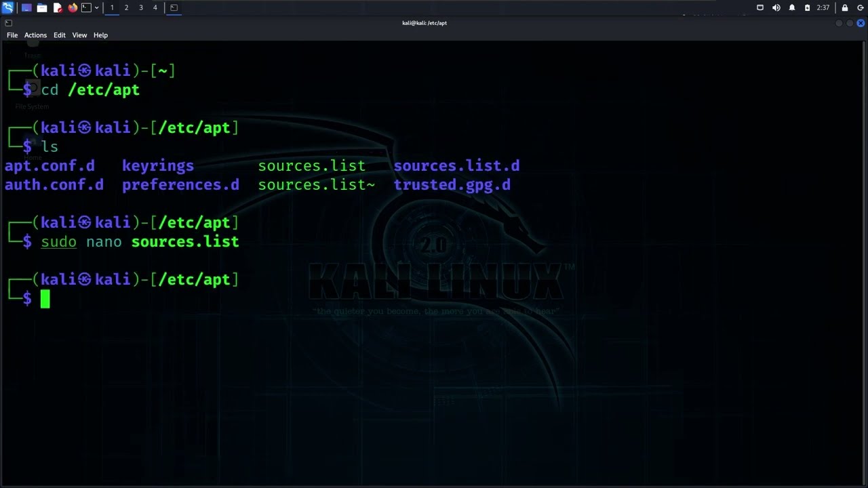Switch to workspace 1
The height and width of the screenshot is (488, 868).
point(112,7)
